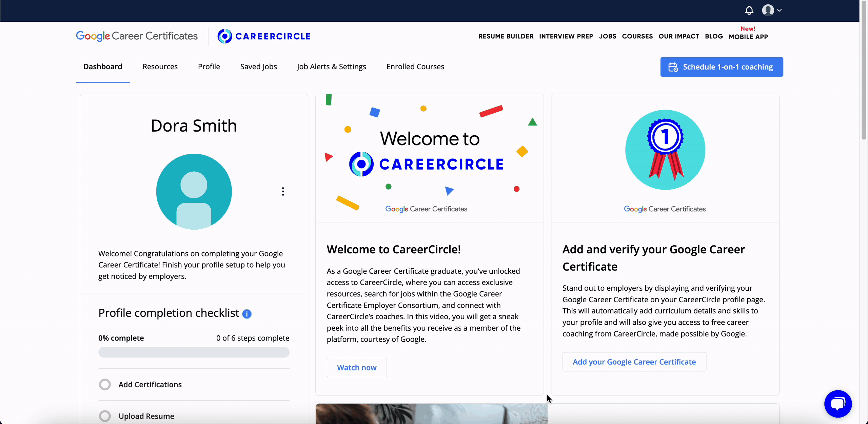This screenshot has height=424, width=868.
Task: Click the CareerCircle header logo
Action: [x=264, y=36]
